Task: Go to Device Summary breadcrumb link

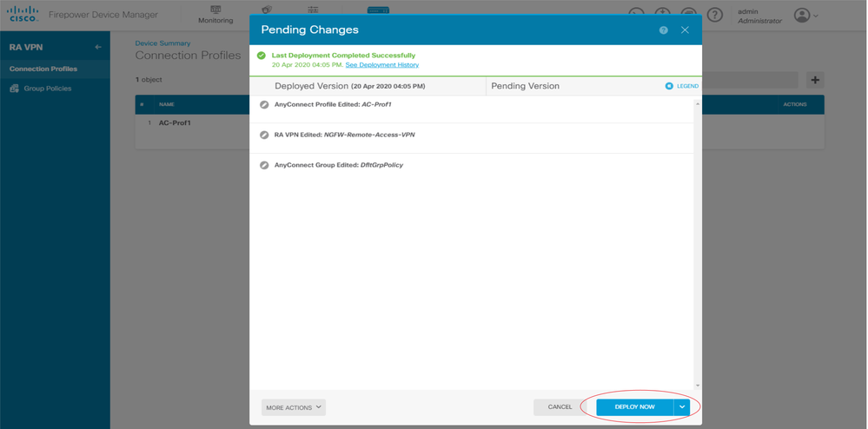Action: pos(162,43)
